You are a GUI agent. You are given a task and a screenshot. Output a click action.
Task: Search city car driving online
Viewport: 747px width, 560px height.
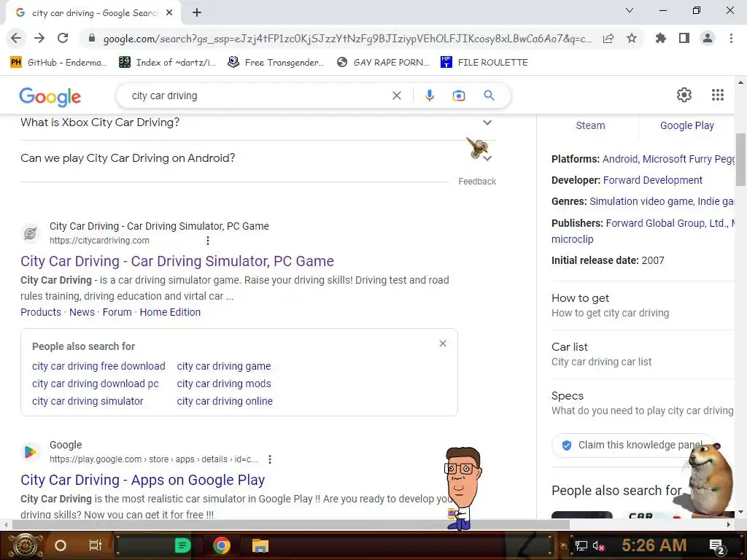point(225,402)
